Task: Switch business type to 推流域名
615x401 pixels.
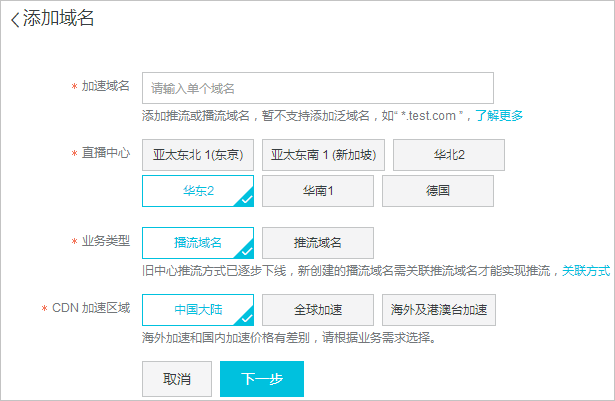Action: coord(317,243)
